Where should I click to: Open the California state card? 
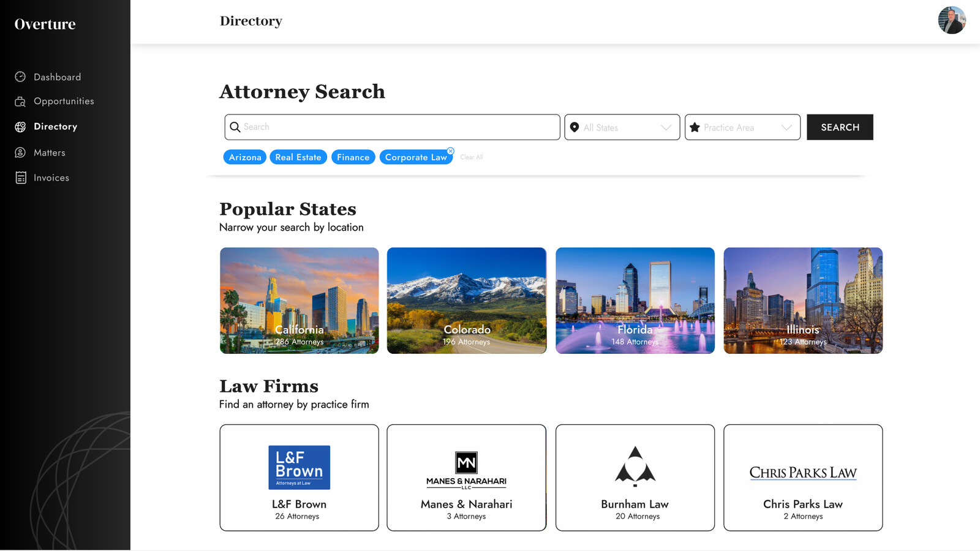click(299, 301)
